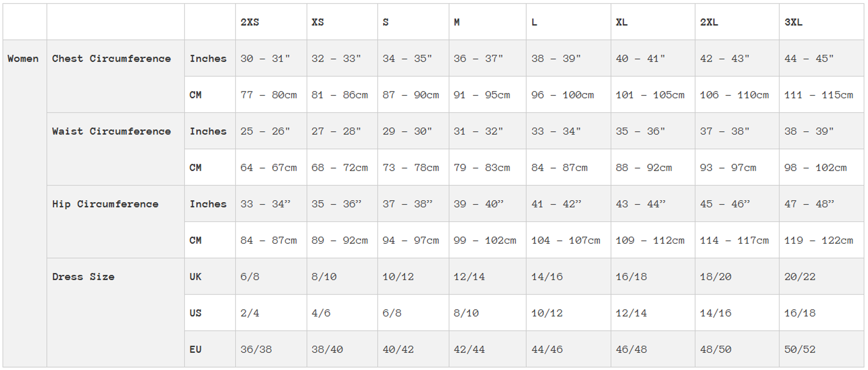Click the Dress Size label

(83, 277)
